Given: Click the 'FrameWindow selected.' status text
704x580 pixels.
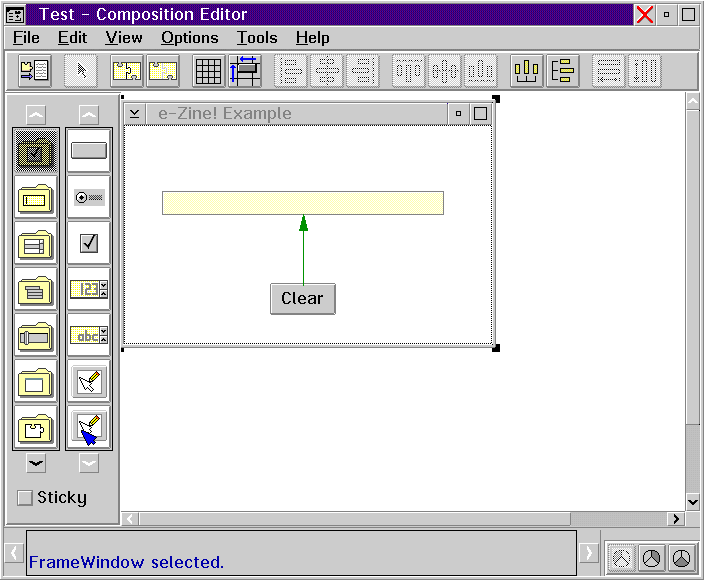Looking at the screenshot, I should pos(126,562).
